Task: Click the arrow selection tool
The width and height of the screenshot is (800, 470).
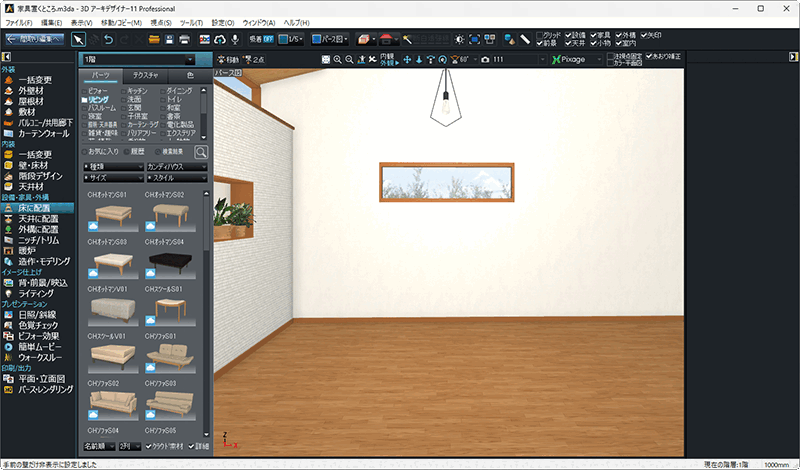Action: 79,38
